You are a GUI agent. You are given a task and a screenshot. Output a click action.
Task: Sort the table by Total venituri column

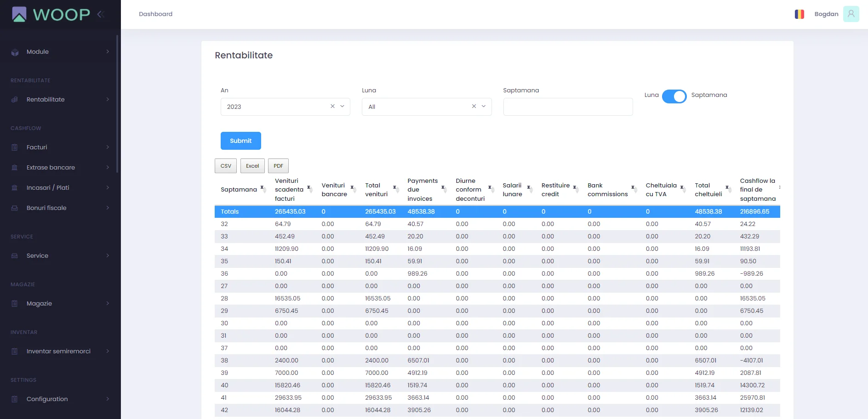(395, 189)
